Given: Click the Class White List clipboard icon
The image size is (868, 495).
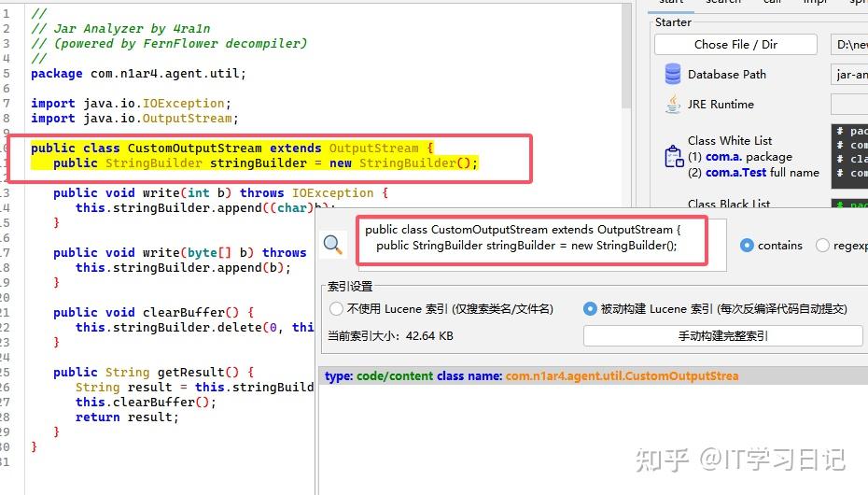Looking at the screenshot, I should tap(674, 156).
